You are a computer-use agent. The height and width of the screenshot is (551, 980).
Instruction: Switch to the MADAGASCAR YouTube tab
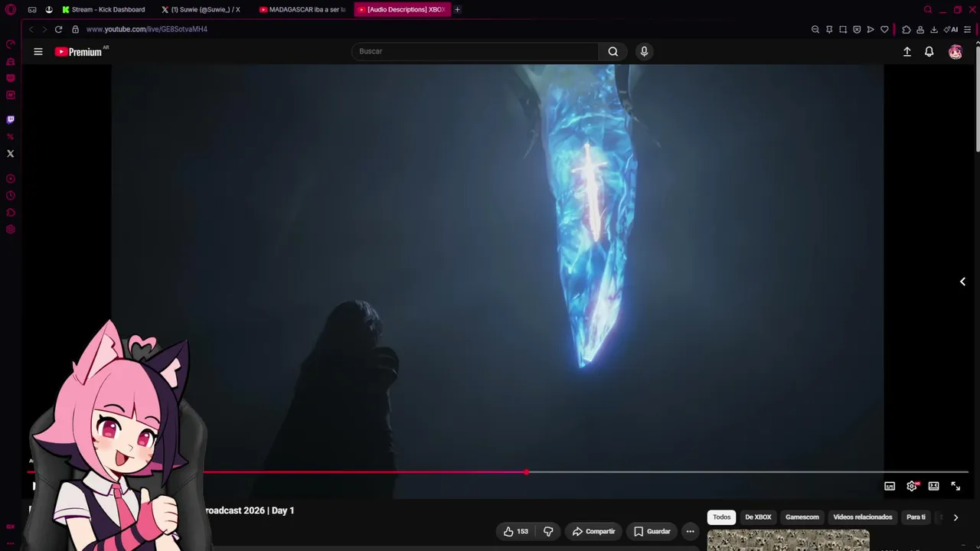[x=302, y=10]
